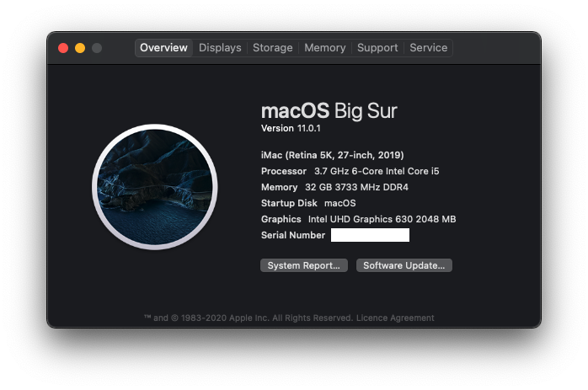This screenshot has height=390, width=588.
Task: Select the iMac (Retina 5K, 27-inch, 2019) text
Action: (332, 155)
